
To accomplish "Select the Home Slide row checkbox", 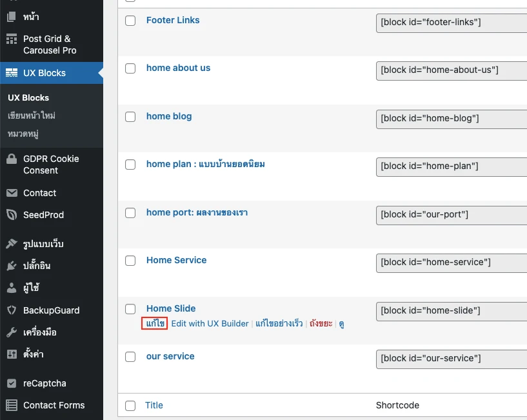I will click(x=130, y=309).
